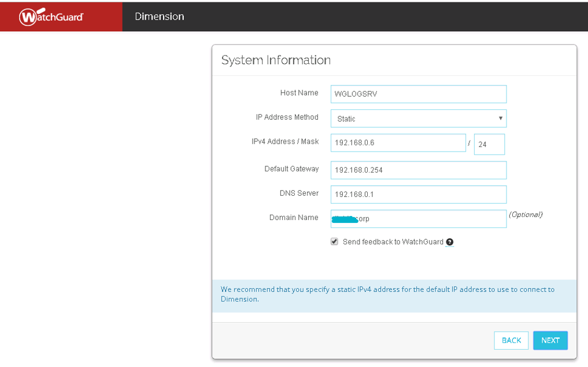
Task: Click the System Information heading
Action: tap(276, 60)
